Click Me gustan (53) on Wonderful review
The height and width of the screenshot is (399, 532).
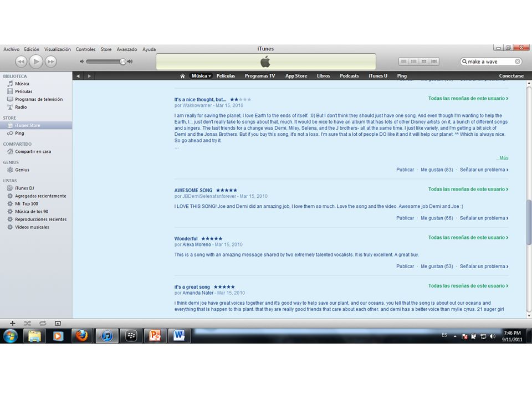tap(437, 267)
